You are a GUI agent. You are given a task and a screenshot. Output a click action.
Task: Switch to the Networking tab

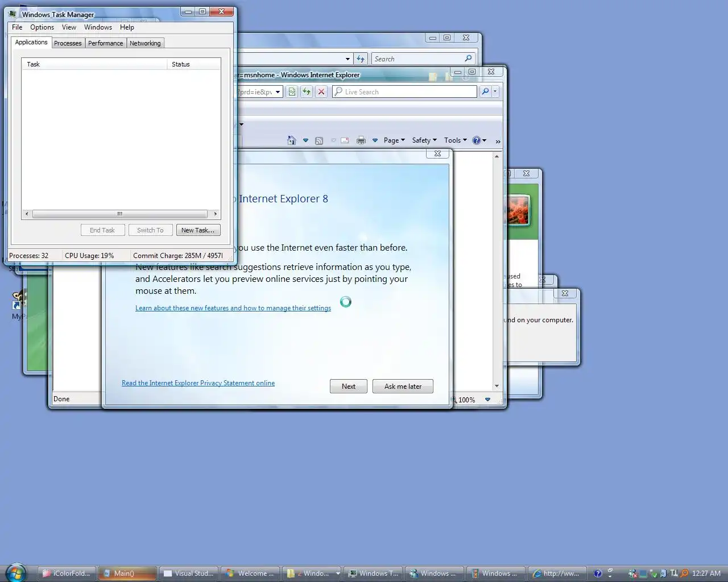(145, 43)
